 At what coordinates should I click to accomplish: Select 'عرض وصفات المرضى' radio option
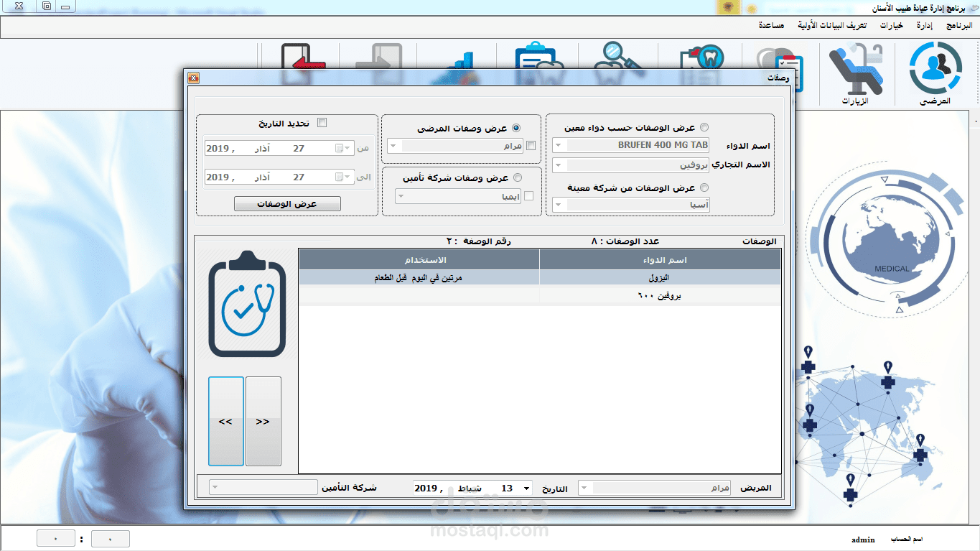tap(516, 128)
